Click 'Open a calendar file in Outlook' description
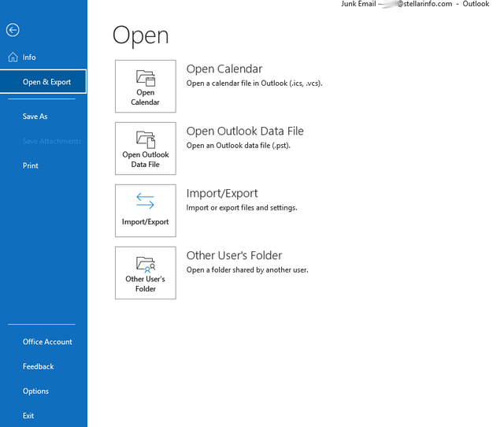The height and width of the screenshot is (427, 504). [x=254, y=84]
